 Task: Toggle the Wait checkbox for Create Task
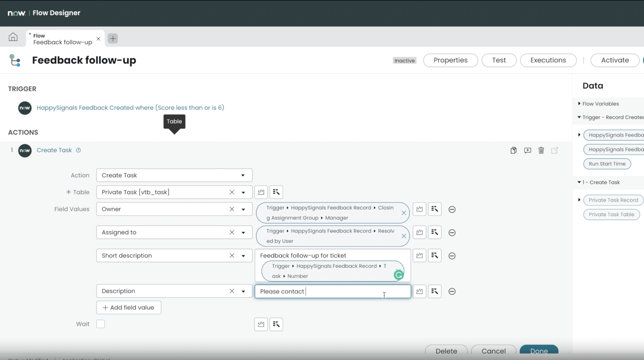100,324
